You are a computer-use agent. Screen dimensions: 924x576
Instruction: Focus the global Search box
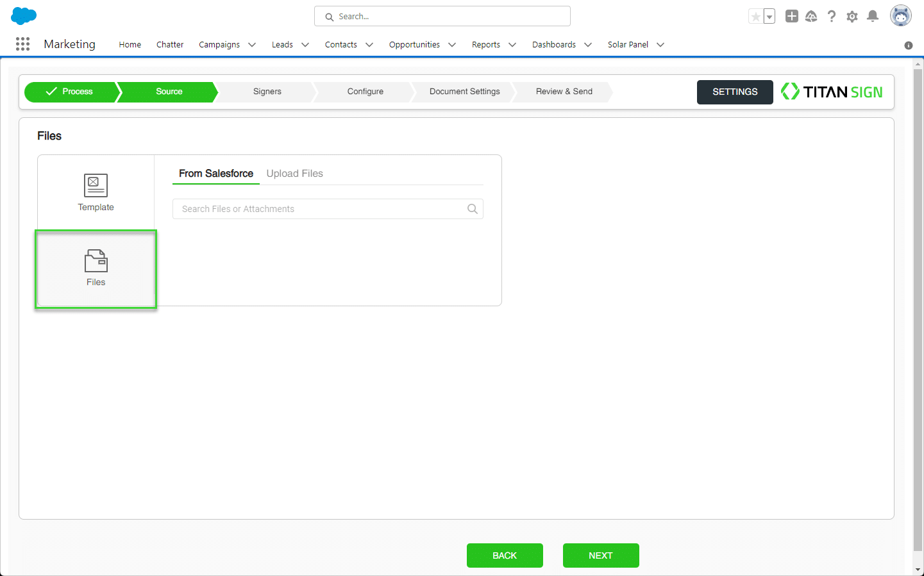442,16
